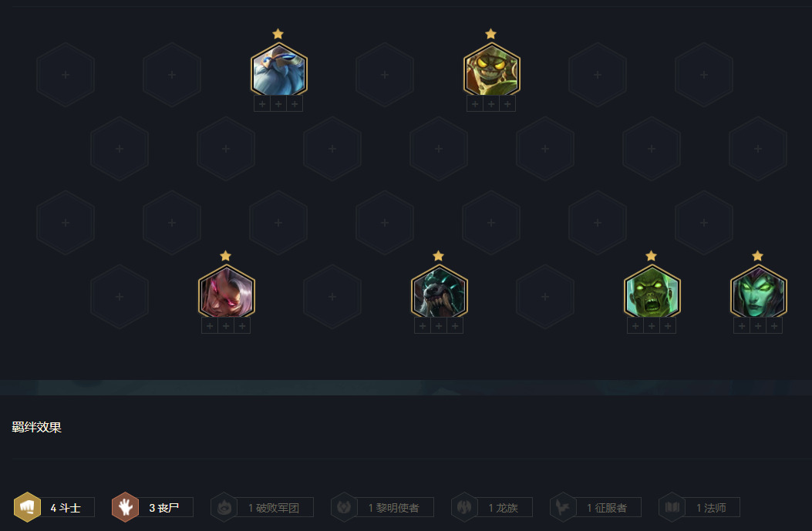
Task: Open the 1 黎明使者 trait badge
Action: tap(382, 507)
